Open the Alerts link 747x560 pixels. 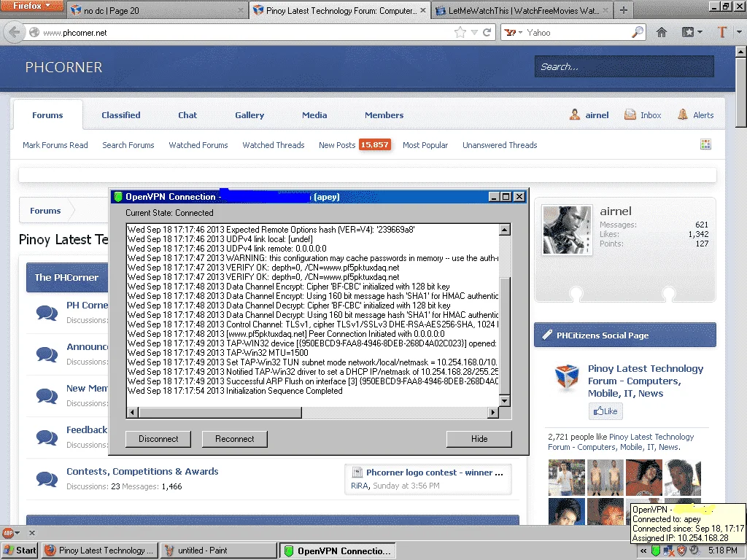[695, 115]
